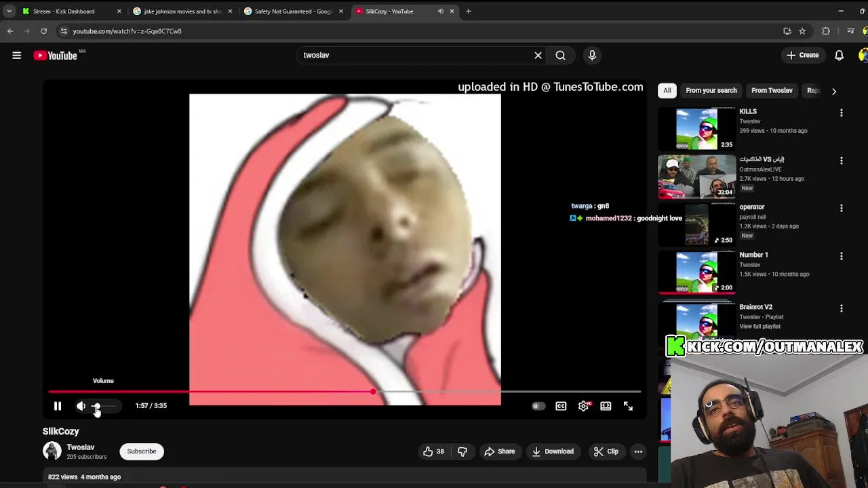
Task: Open browser extensions puzzle icon
Action: point(825,31)
